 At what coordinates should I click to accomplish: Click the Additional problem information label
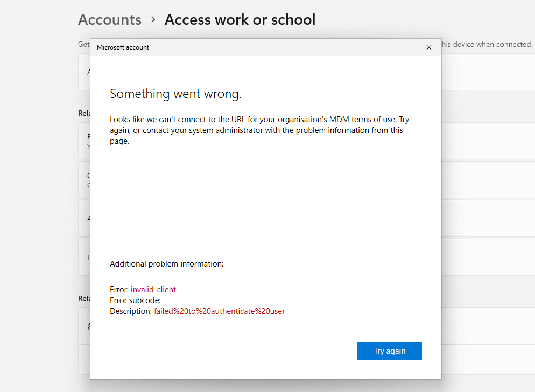pyautogui.click(x=166, y=264)
